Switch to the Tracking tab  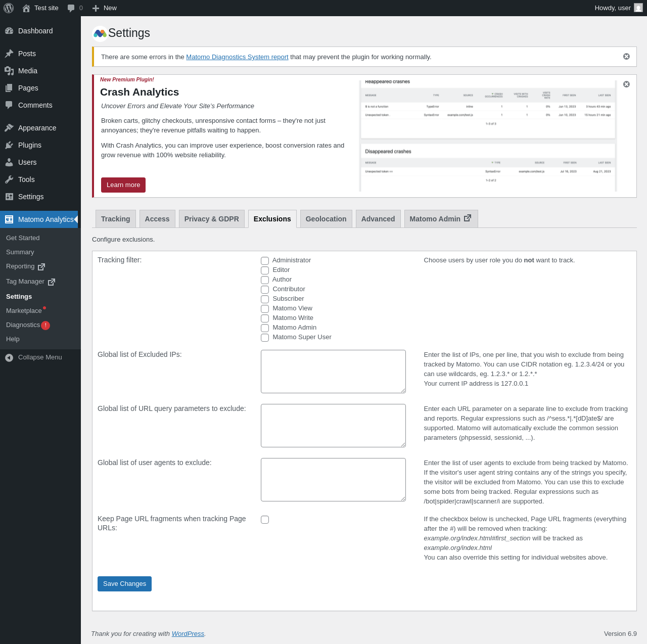click(116, 219)
